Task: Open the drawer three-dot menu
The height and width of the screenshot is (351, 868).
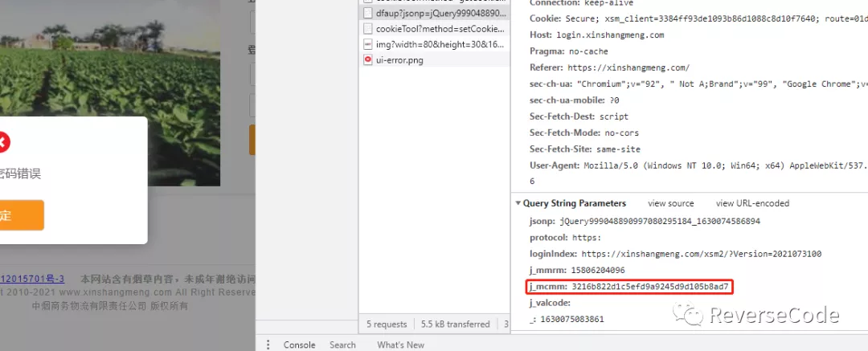Action: tap(268, 345)
